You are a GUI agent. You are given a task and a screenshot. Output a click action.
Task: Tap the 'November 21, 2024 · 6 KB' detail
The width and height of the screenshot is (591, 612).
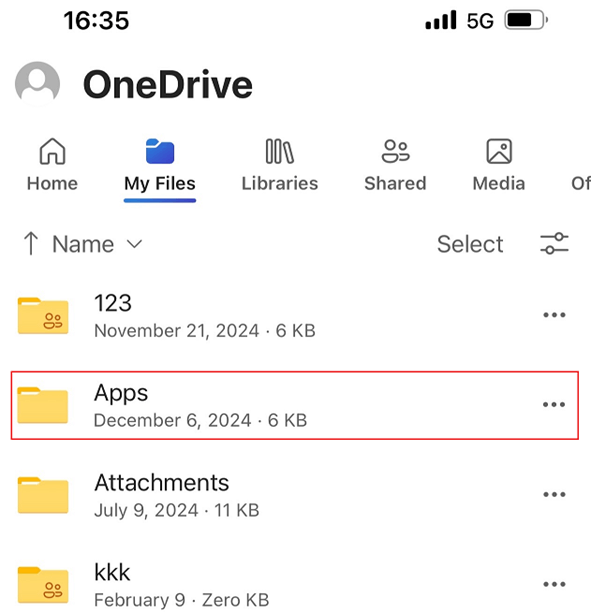coord(205,331)
